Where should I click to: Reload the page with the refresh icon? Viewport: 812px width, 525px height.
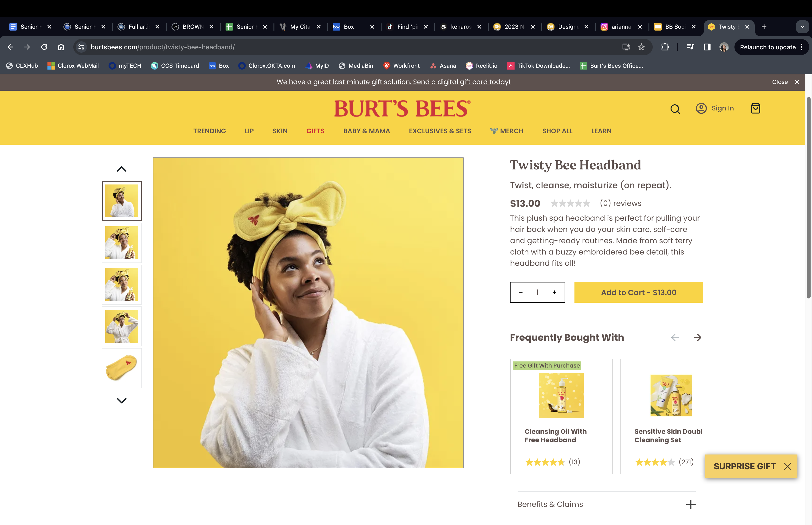click(44, 47)
